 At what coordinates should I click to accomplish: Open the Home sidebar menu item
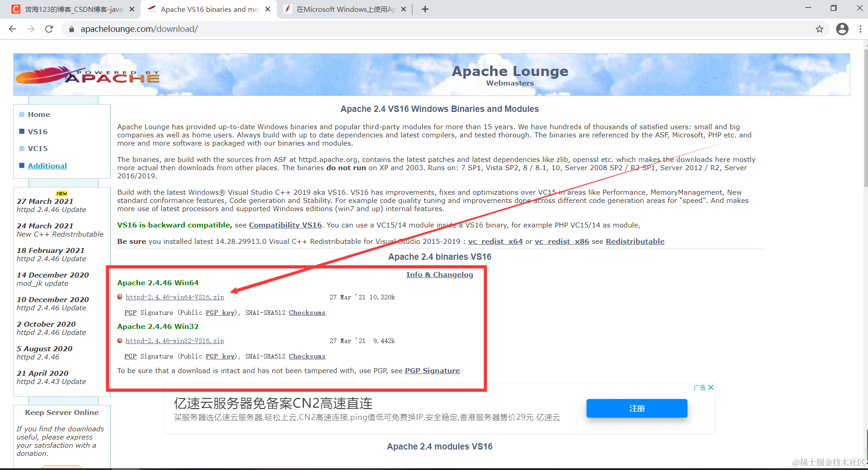pos(39,115)
